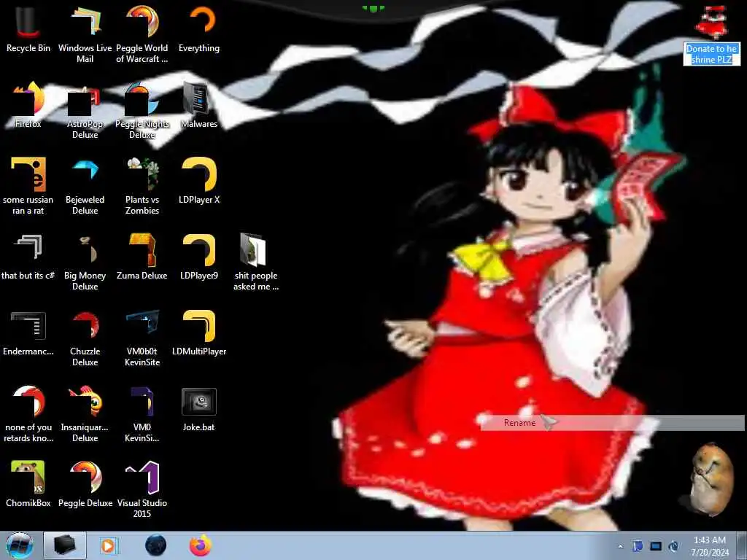The image size is (747, 560).
Task: Select the Peggle Deluxe shortcut
Action: coord(86,483)
